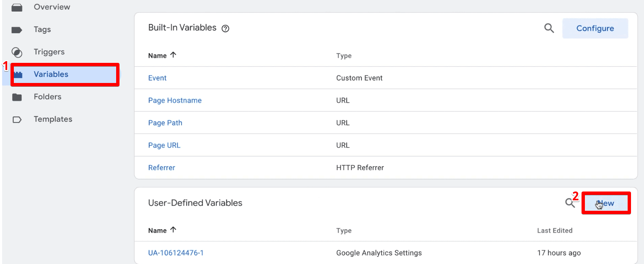
Task: Open search in the User-Defined Variables panel
Action: 570,202
